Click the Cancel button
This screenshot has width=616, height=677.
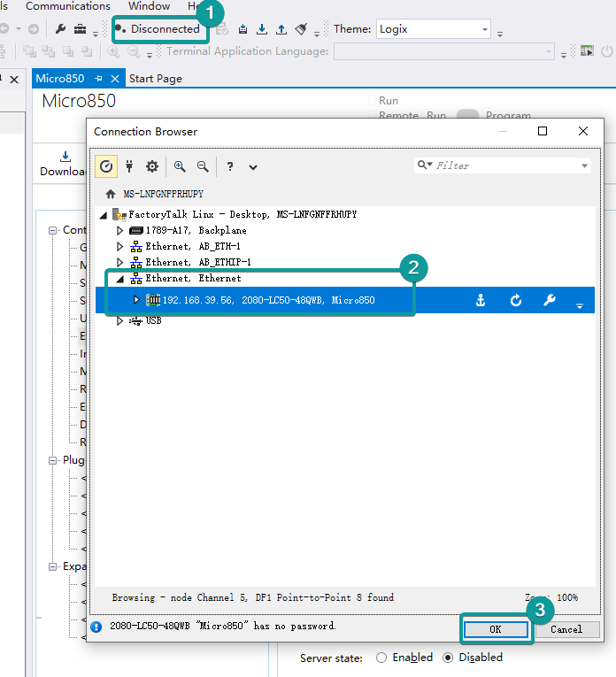click(x=566, y=629)
